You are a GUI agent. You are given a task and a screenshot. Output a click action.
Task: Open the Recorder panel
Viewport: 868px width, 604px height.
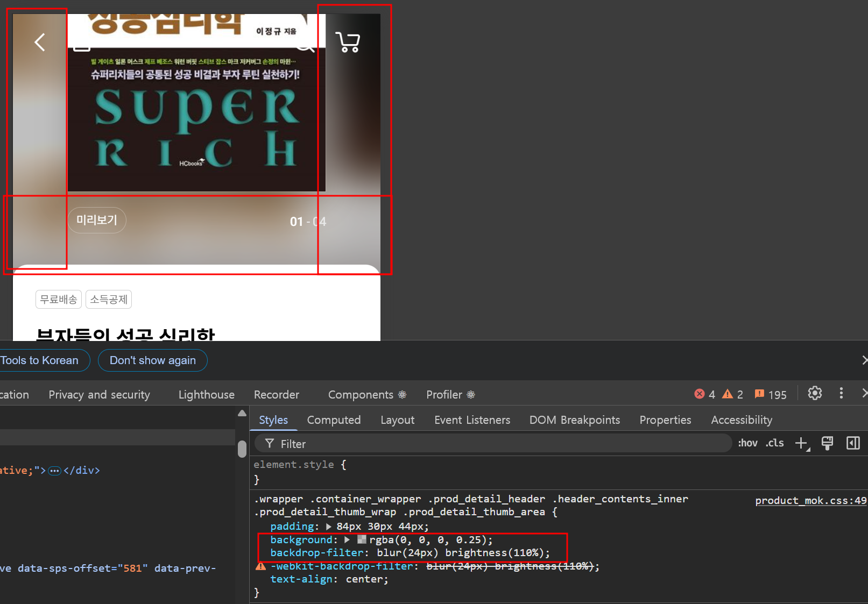click(277, 395)
